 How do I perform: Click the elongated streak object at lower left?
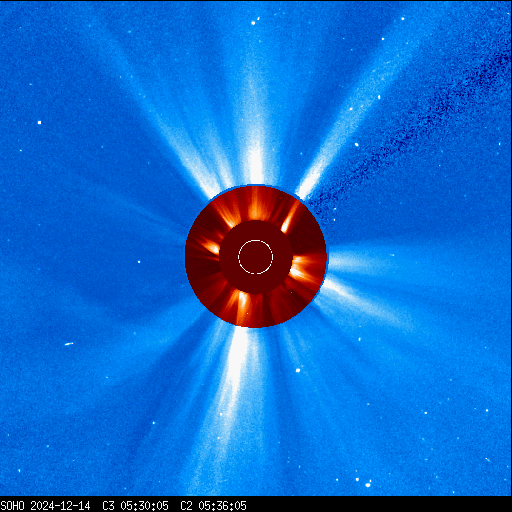click(x=69, y=344)
